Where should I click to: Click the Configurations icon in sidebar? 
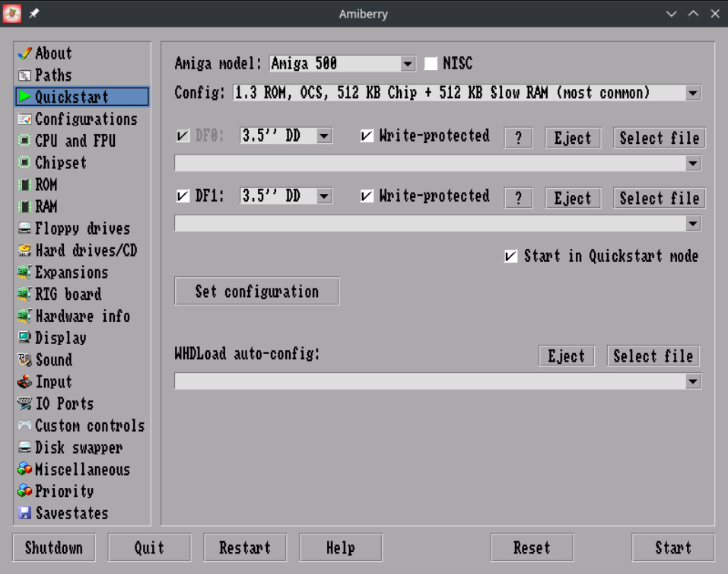(24, 119)
